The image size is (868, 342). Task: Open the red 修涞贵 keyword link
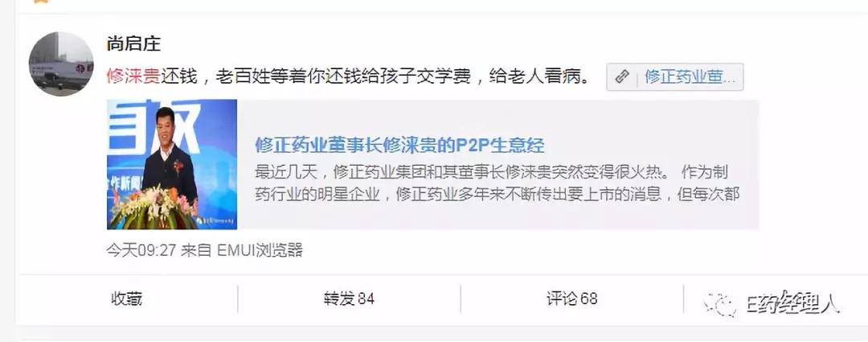pyautogui.click(x=133, y=77)
